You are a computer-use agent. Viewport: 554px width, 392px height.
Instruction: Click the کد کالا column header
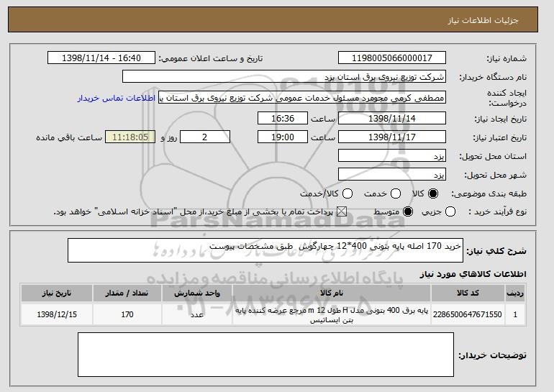coord(468,293)
